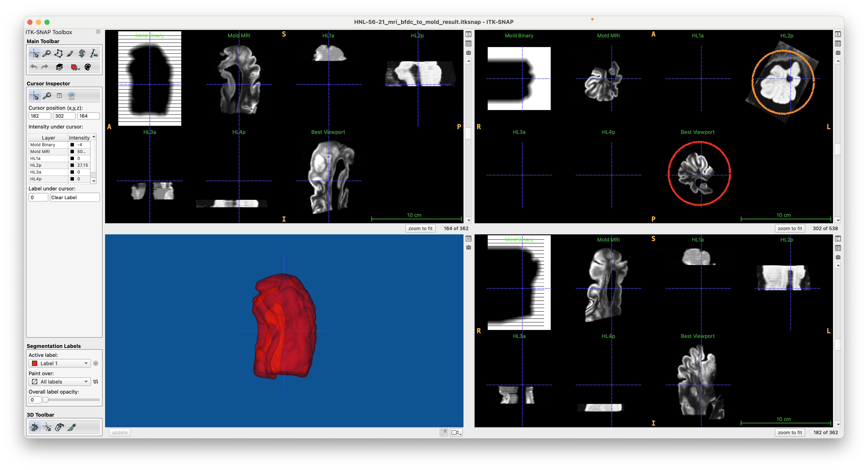Click zoom to fit beside 302 of 538
Image resolution: width=868 pixels, height=470 pixels.
(790, 228)
